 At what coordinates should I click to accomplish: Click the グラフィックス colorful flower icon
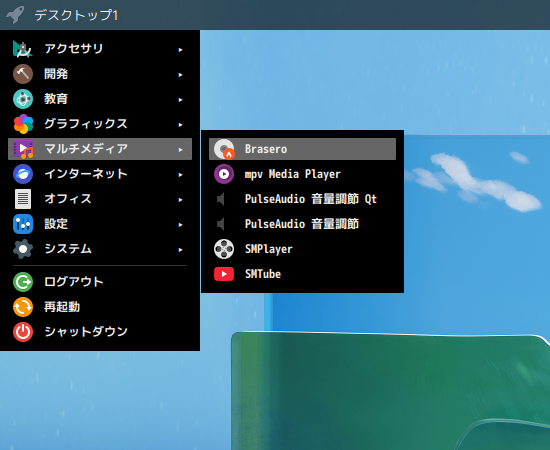pos(23,124)
